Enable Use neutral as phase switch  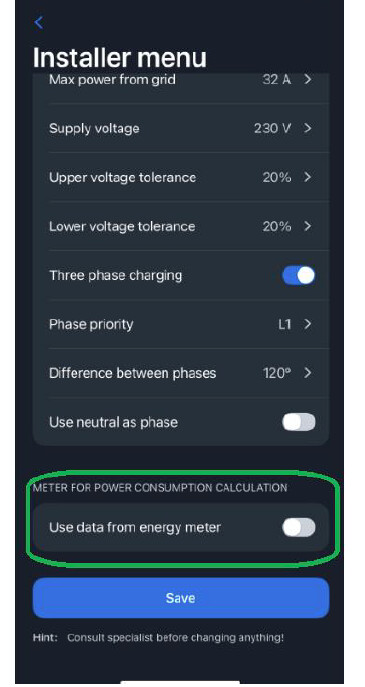[x=298, y=422]
